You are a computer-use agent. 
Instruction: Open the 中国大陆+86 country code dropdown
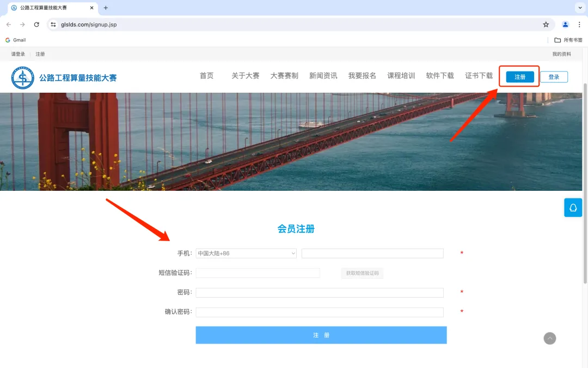[x=246, y=253]
